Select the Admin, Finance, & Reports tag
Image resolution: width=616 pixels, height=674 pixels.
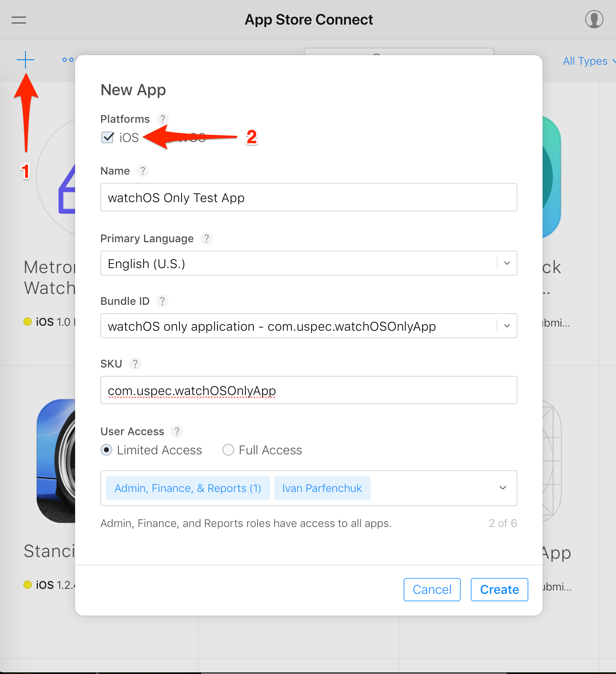click(x=188, y=488)
